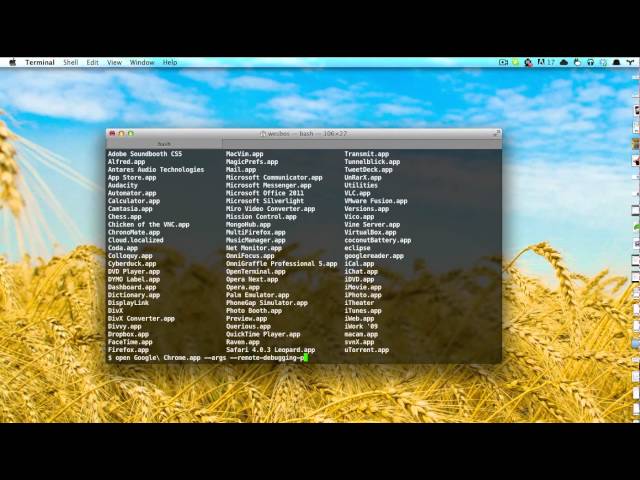Click 'iWork '09' in the listing
Image resolution: width=640 pixels, height=480 pixels.
[361, 326]
